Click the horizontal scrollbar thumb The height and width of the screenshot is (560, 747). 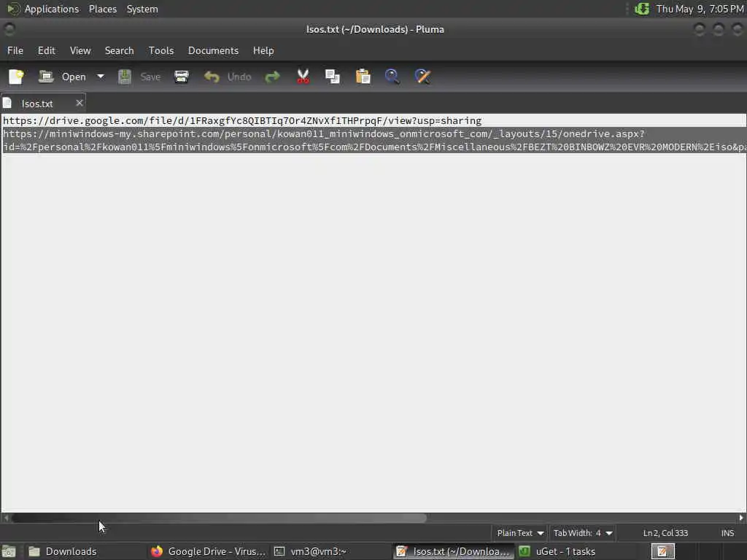tap(219, 518)
